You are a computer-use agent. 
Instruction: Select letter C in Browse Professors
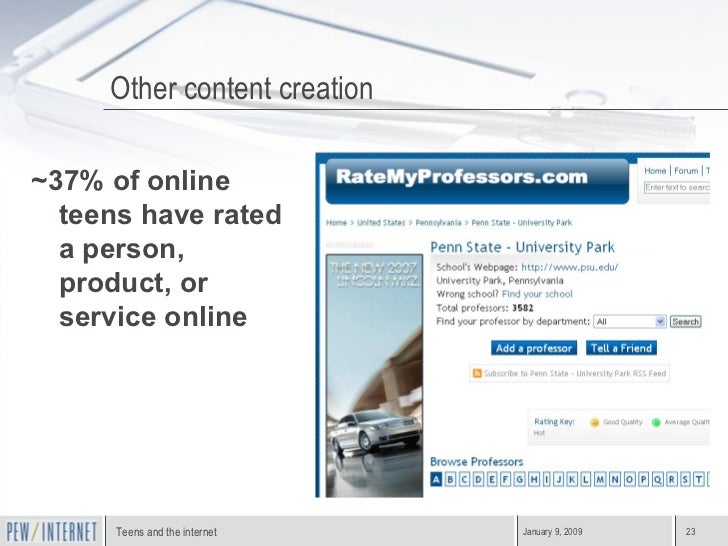point(464,479)
